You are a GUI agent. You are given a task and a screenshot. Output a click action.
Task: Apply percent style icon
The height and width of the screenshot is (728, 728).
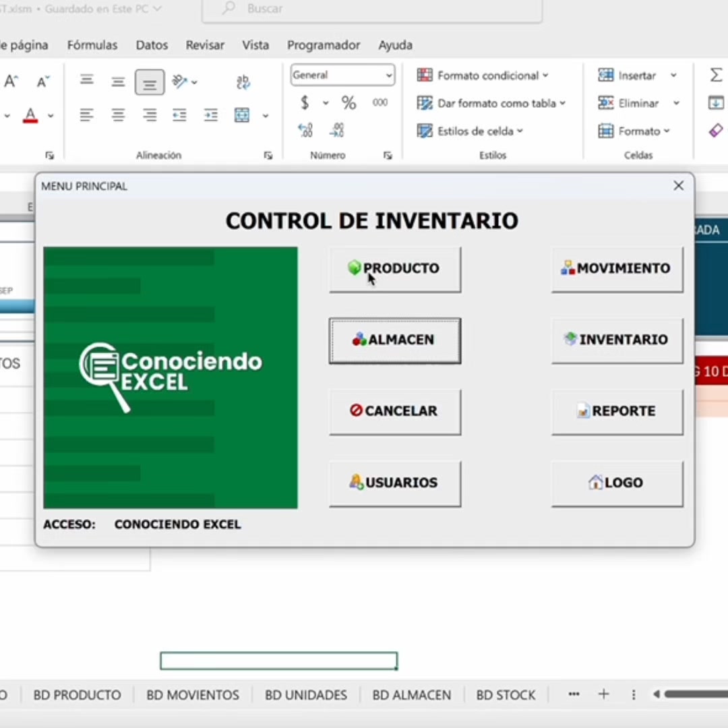point(348,102)
